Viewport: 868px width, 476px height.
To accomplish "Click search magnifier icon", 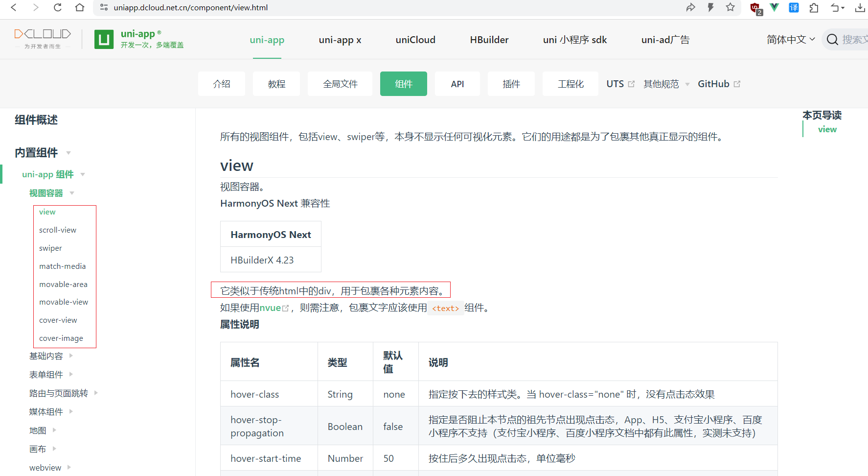I will point(832,39).
